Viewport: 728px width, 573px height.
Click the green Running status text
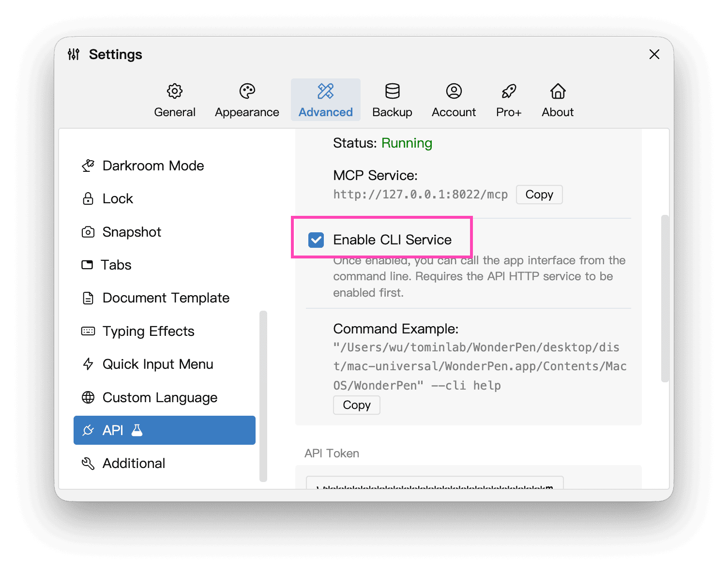coord(407,143)
